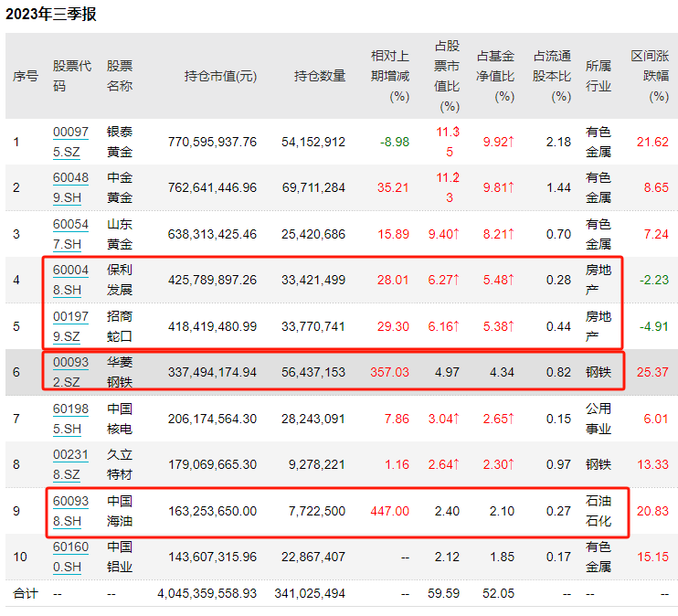The height and width of the screenshot is (616, 678).
Task: Select market value 143,607,315.96
Action: 212,557
